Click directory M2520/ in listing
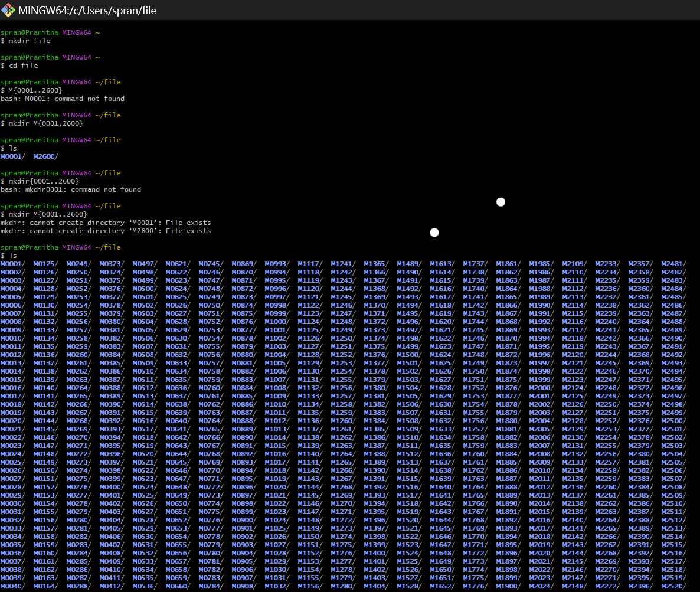This screenshot has height=592, width=700. (x=673, y=586)
